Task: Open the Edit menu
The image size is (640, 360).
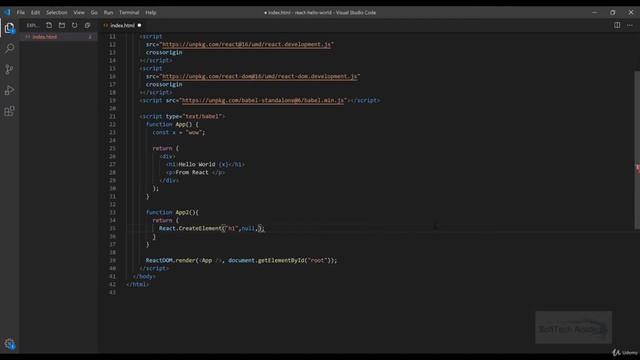Action: pyautogui.click(x=36, y=13)
